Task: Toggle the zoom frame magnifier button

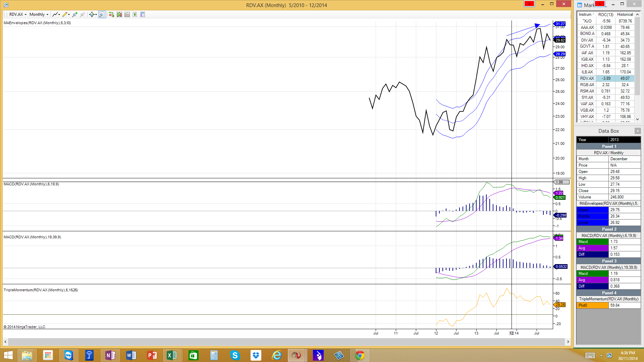Action: tap(102, 14)
